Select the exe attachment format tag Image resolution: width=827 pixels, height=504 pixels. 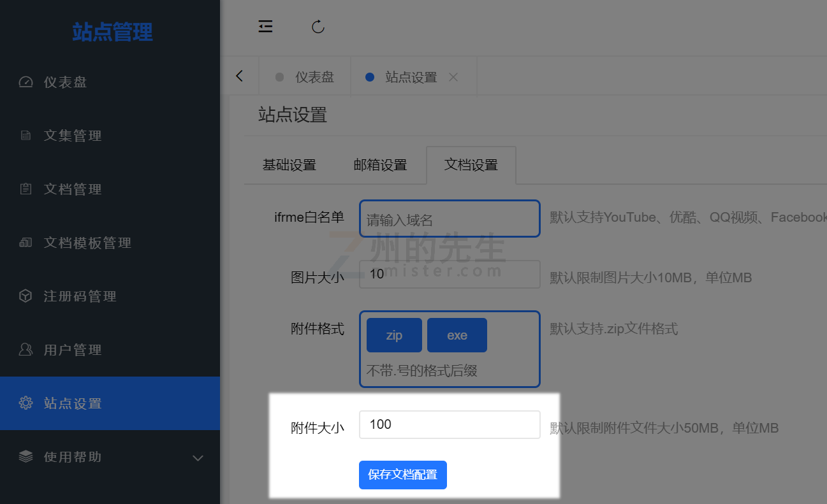(457, 335)
